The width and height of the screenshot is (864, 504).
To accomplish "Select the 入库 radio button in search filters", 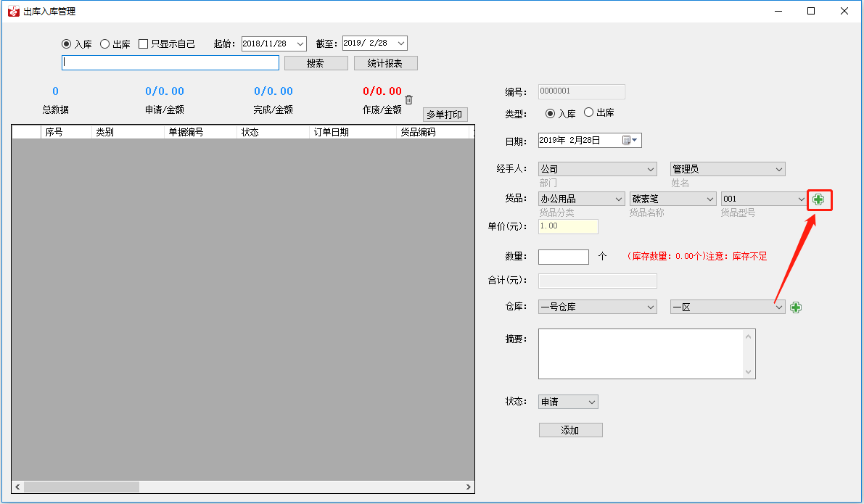I will (67, 44).
